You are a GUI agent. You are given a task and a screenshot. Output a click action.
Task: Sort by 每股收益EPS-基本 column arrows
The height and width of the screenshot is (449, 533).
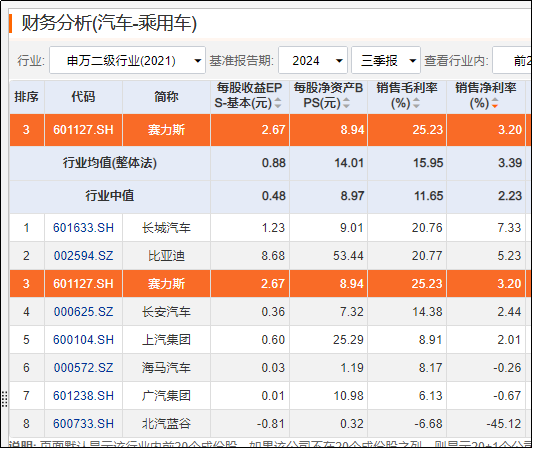pos(278,103)
